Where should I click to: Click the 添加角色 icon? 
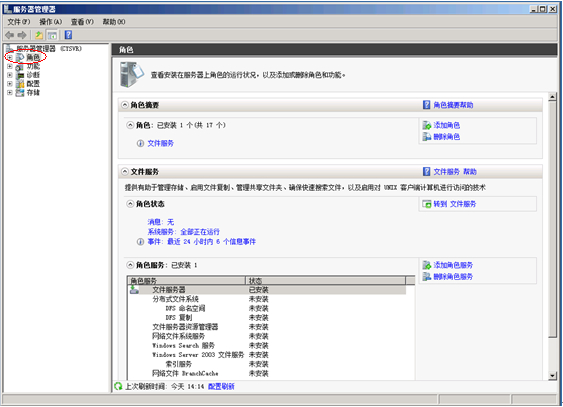[x=427, y=125]
